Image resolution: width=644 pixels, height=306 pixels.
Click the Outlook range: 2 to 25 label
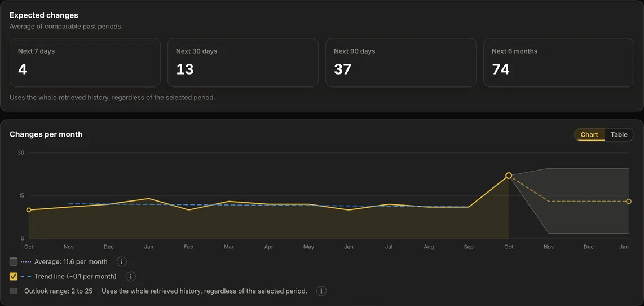[x=58, y=291]
